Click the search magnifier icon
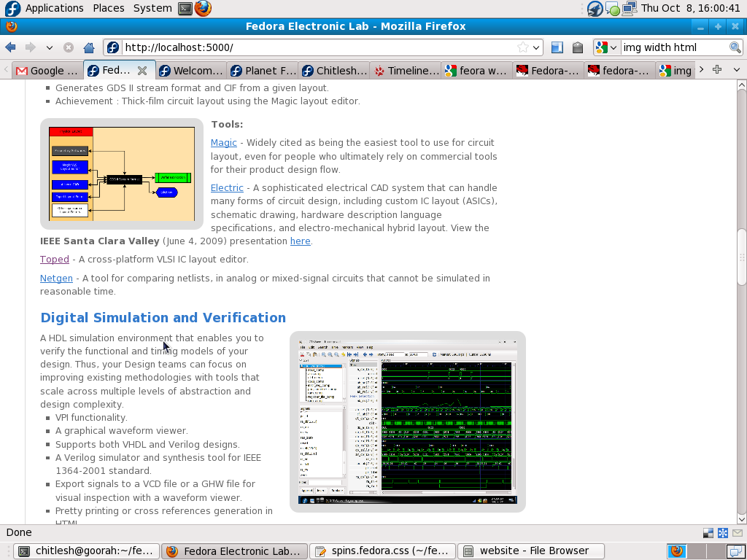The width and height of the screenshot is (747, 560). (735, 47)
